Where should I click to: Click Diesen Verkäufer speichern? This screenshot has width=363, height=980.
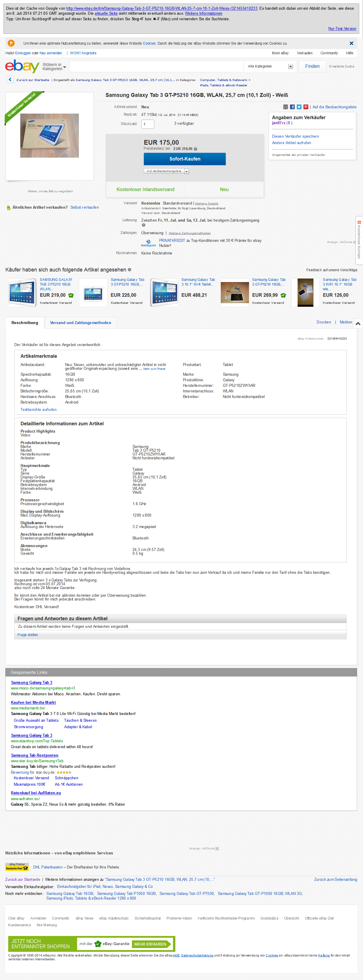(x=295, y=136)
